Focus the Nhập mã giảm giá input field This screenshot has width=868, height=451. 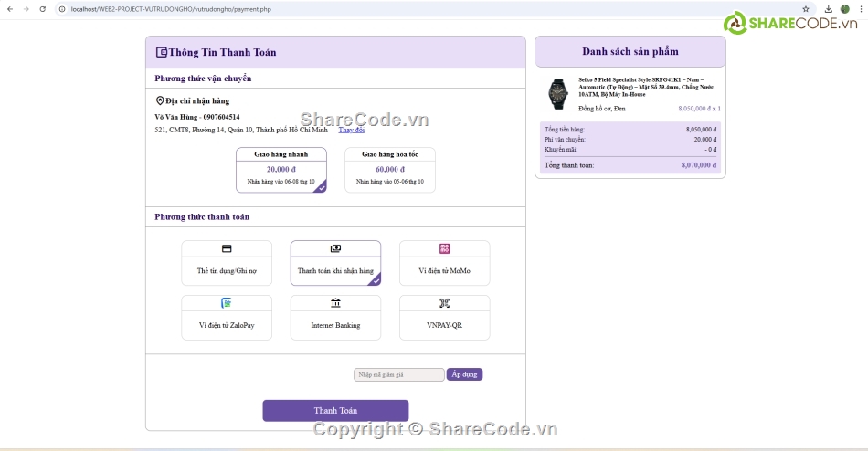[398, 374]
